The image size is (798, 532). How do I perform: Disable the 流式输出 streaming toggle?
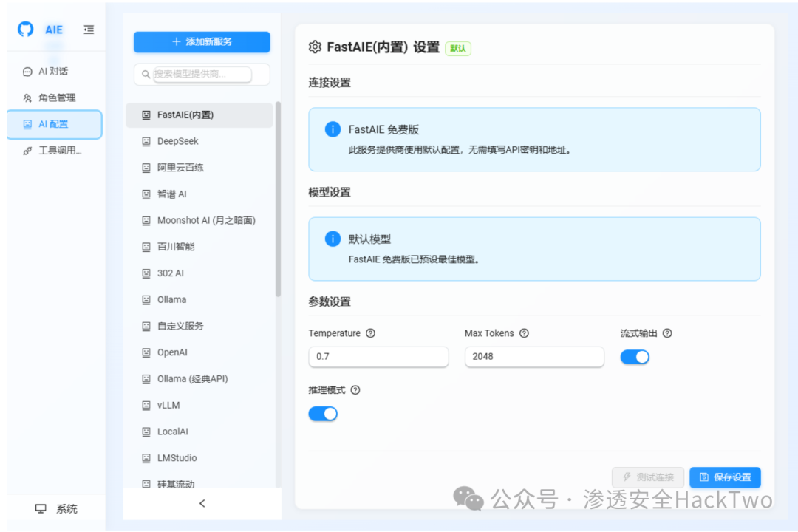(x=634, y=357)
